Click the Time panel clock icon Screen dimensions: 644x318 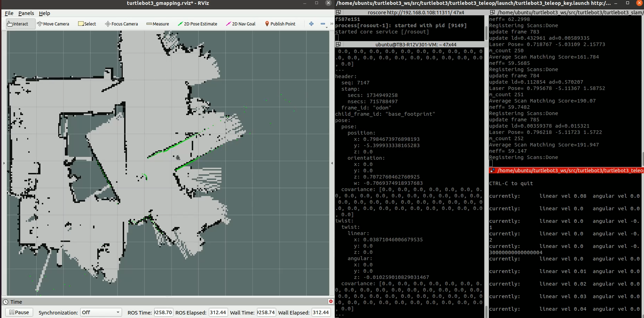(x=6, y=302)
